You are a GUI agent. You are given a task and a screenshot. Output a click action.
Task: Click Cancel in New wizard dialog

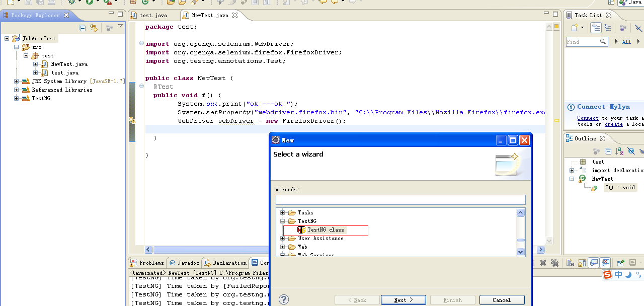(502, 300)
